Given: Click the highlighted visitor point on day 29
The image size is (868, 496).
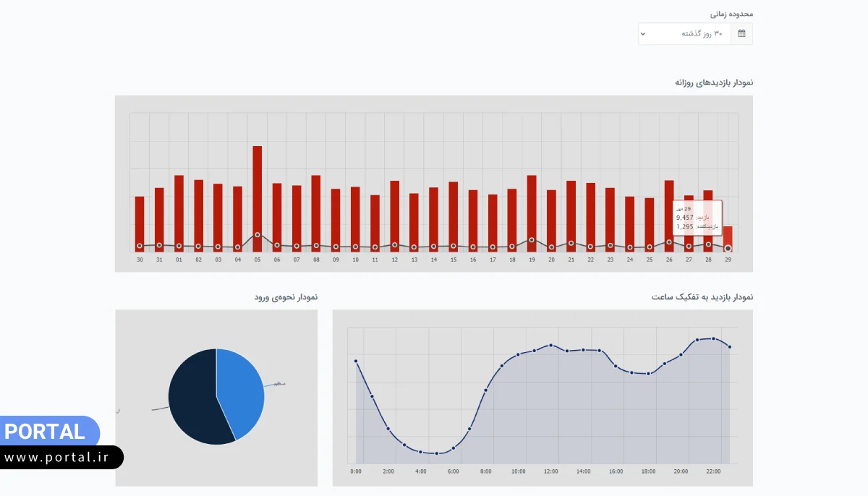Looking at the screenshot, I should [728, 248].
